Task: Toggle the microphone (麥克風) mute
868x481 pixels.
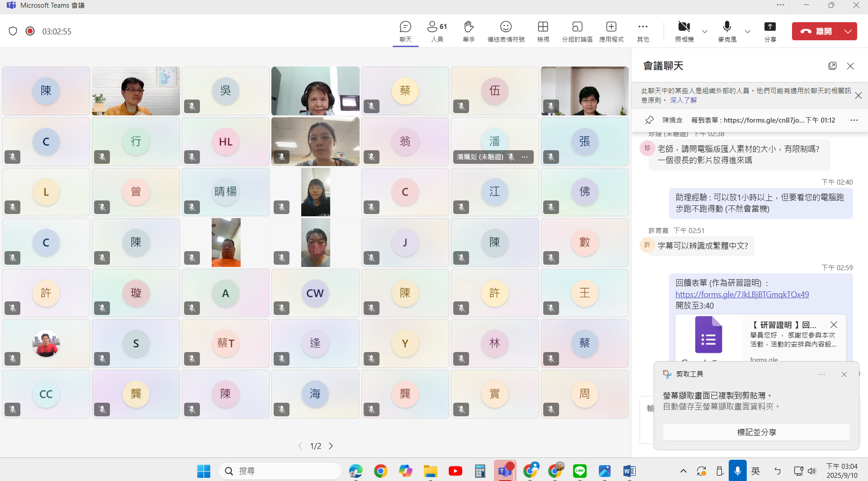Action: click(x=727, y=31)
